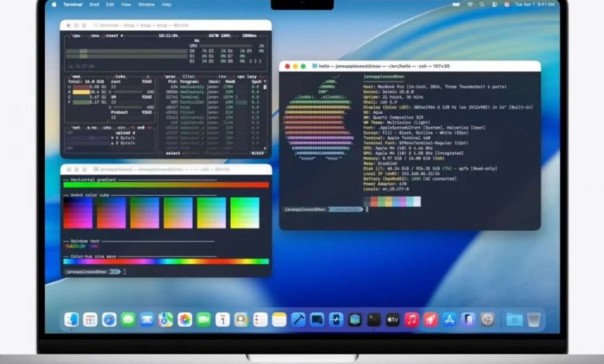
Task: Open Messages app in Dock
Action: (128, 319)
